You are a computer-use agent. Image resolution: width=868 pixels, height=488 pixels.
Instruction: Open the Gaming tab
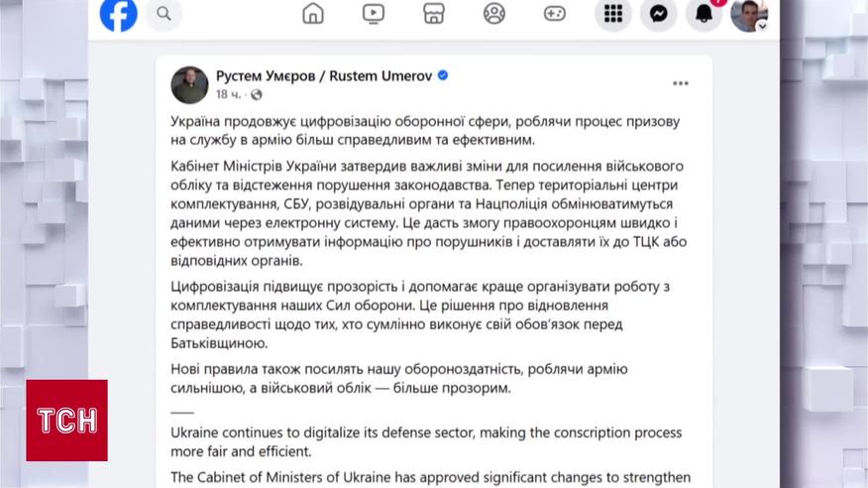(555, 13)
